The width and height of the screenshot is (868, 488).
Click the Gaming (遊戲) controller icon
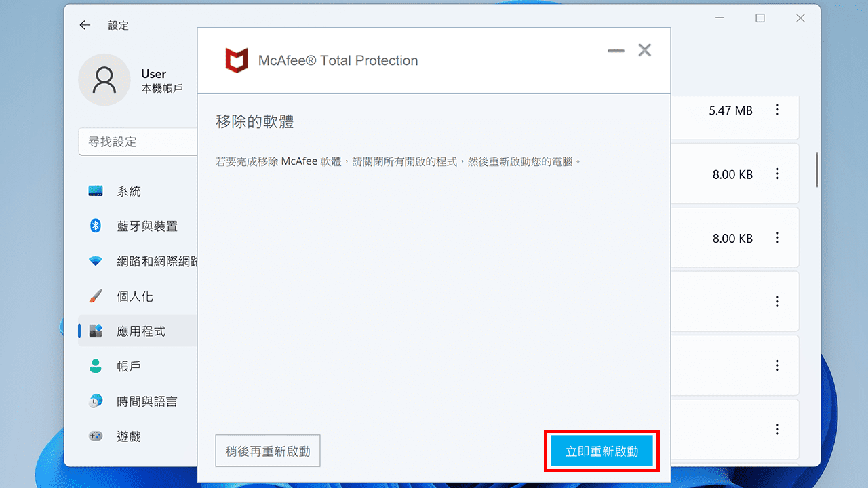click(96, 436)
